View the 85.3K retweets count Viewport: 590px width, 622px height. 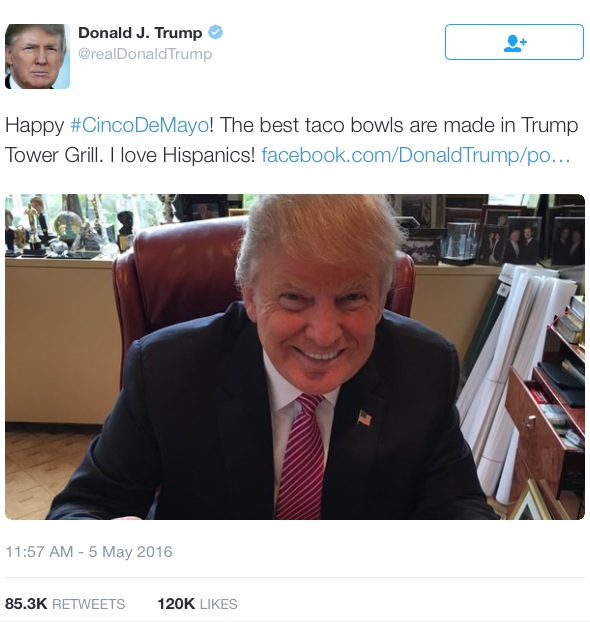pos(26,604)
